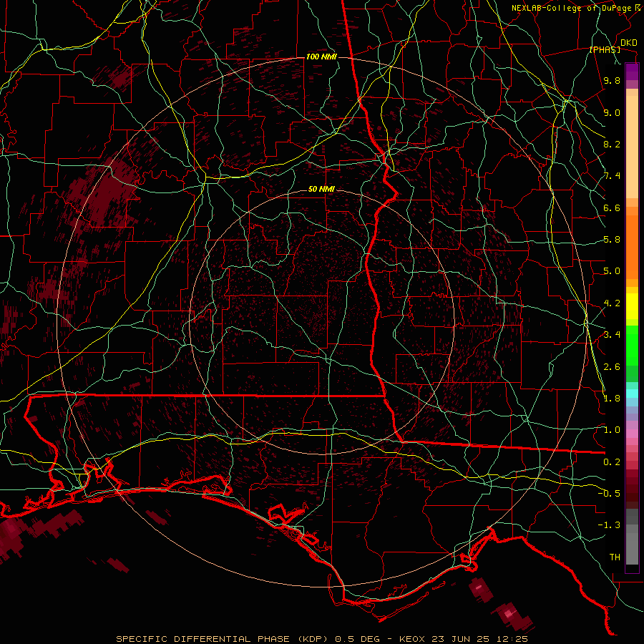The width and height of the screenshot is (644, 644).
Task: Click the 0.2 scale value
Action: pos(612,462)
